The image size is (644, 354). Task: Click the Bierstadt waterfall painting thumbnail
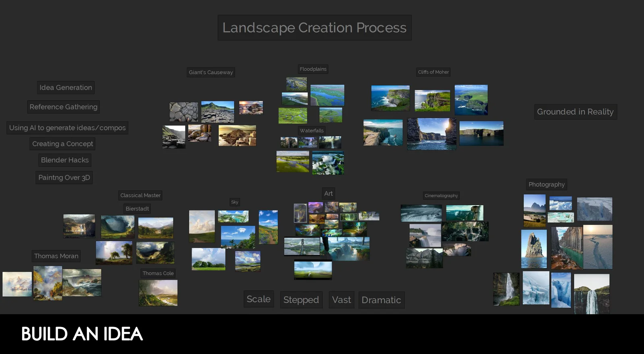pos(79,226)
